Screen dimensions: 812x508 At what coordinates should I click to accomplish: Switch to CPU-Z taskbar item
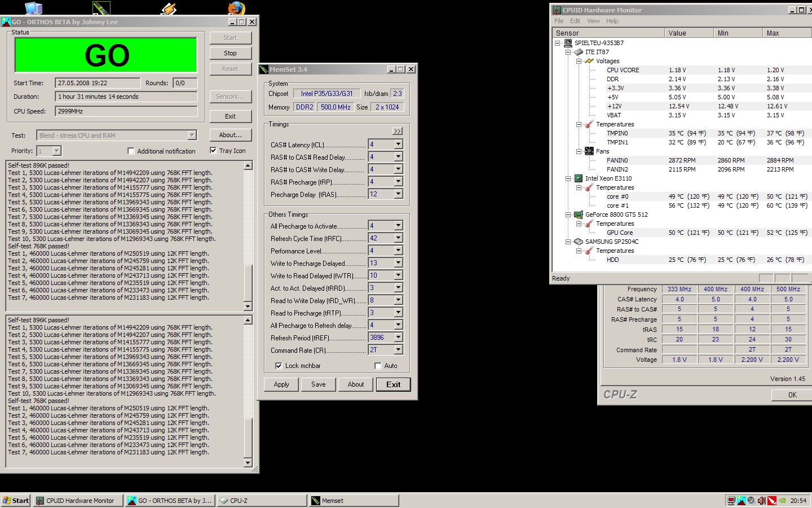tap(261, 501)
